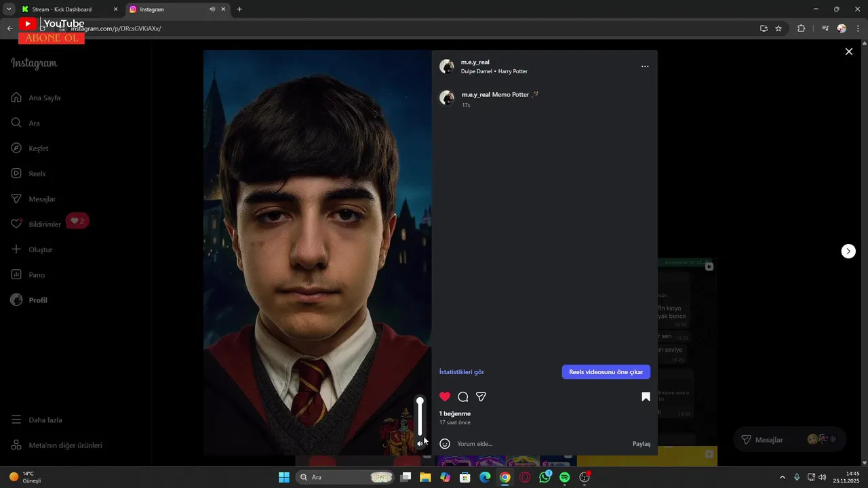Select the Instagram browser tab
Viewport: 868px width, 488px height.
pos(176,9)
